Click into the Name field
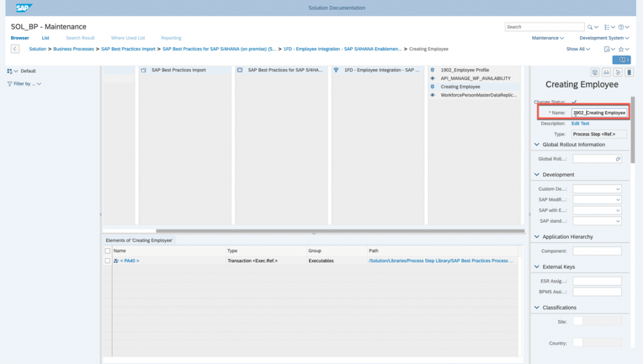This screenshot has height=364, width=643. [x=599, y=113]
